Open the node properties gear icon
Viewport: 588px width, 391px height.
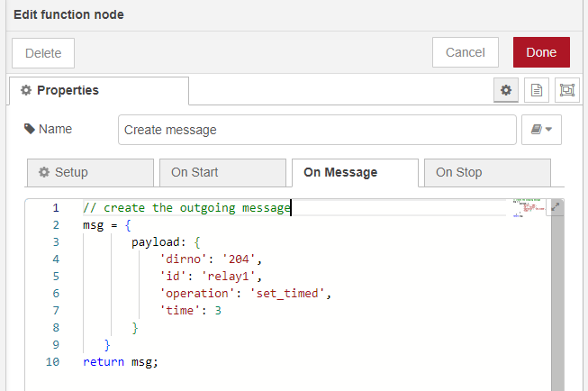point(506,90)
